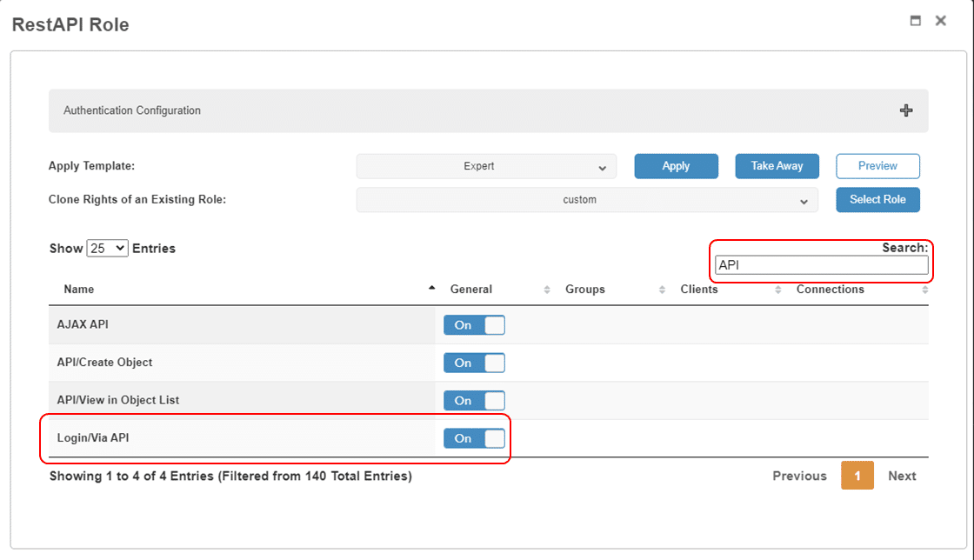Select the API/View in Object List name
Image resolution: width=974 pixels, height=560 pixels.
(118, 401)
